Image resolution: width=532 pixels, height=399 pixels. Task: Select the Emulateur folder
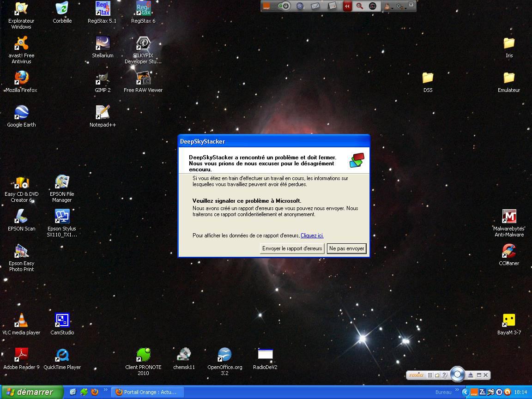click(509, 81)
